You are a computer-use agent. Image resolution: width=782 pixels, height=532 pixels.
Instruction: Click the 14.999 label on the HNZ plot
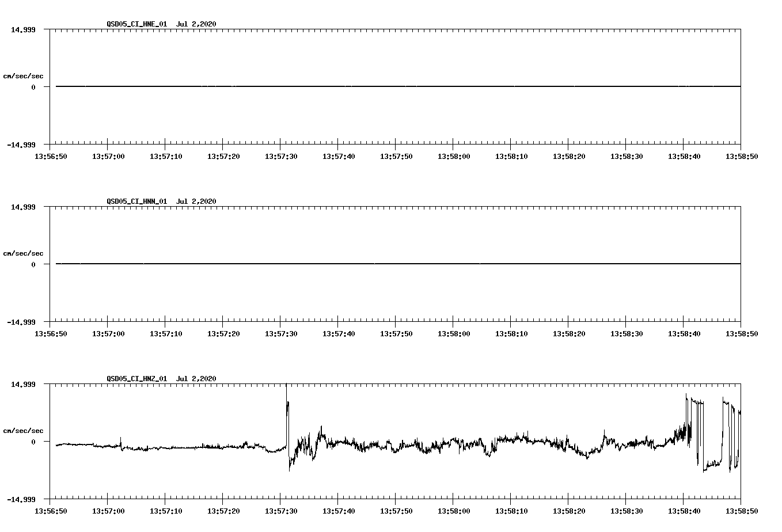(23, 384)
